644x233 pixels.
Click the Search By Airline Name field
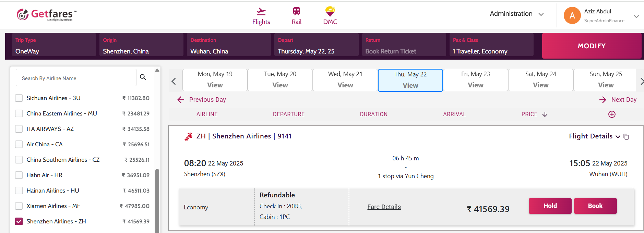(76, 78)
